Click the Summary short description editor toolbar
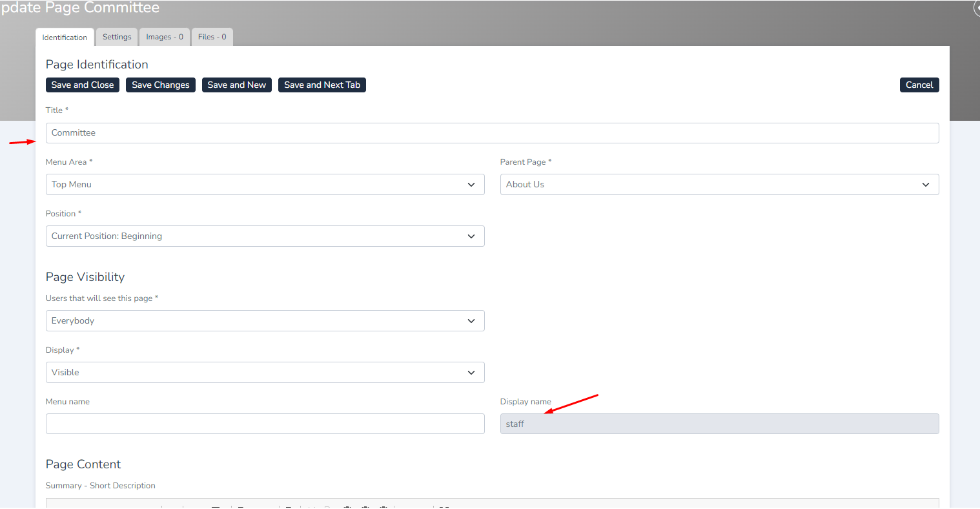 point(492,504)
